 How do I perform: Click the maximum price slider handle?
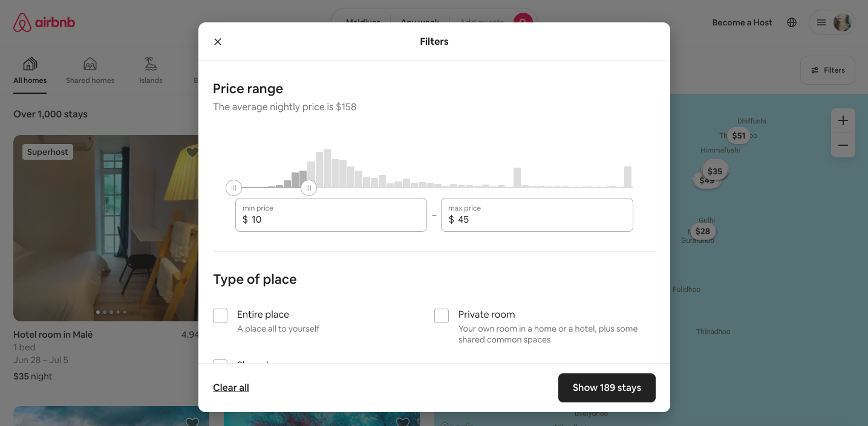pos(308,188)
